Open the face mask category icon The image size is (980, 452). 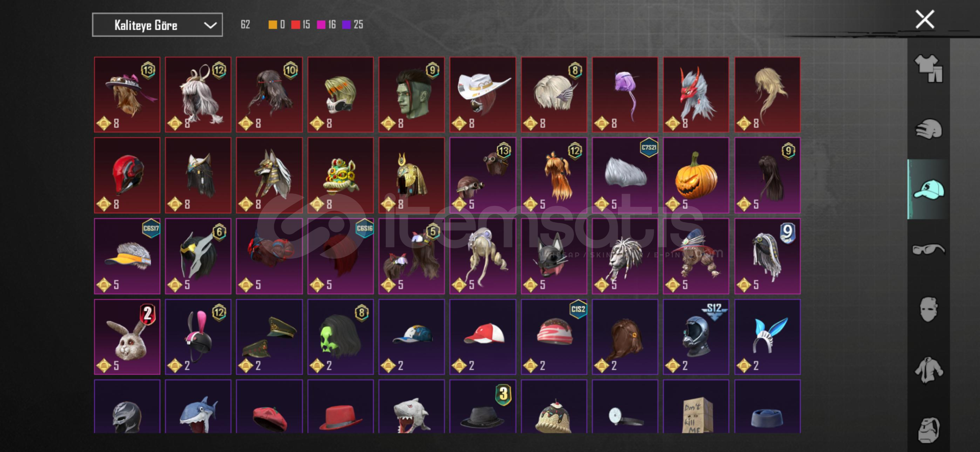[x=929, y=309]
